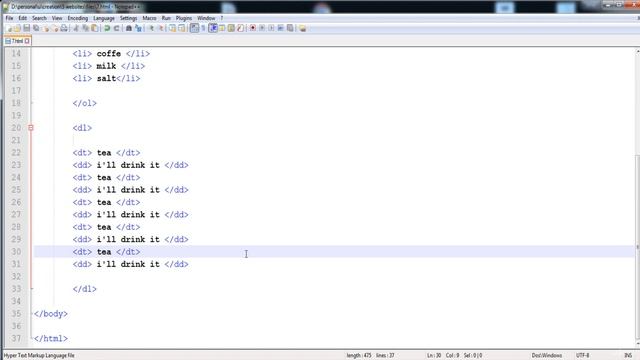The image size is (640, 360).
Task: Click the Save Recorded Macro icon
Action: coord(290,28)
